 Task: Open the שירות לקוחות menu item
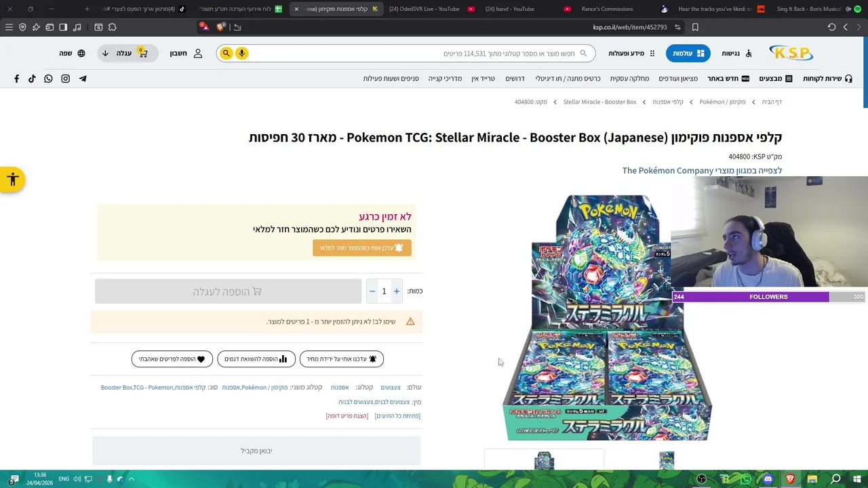[x=827, y=79]
